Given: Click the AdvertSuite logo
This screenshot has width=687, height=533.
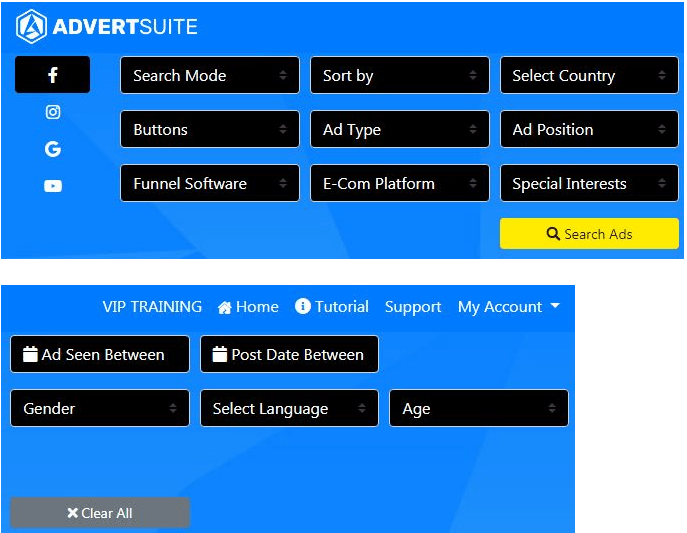Looking at the screenshot, I should coord(106,27).
